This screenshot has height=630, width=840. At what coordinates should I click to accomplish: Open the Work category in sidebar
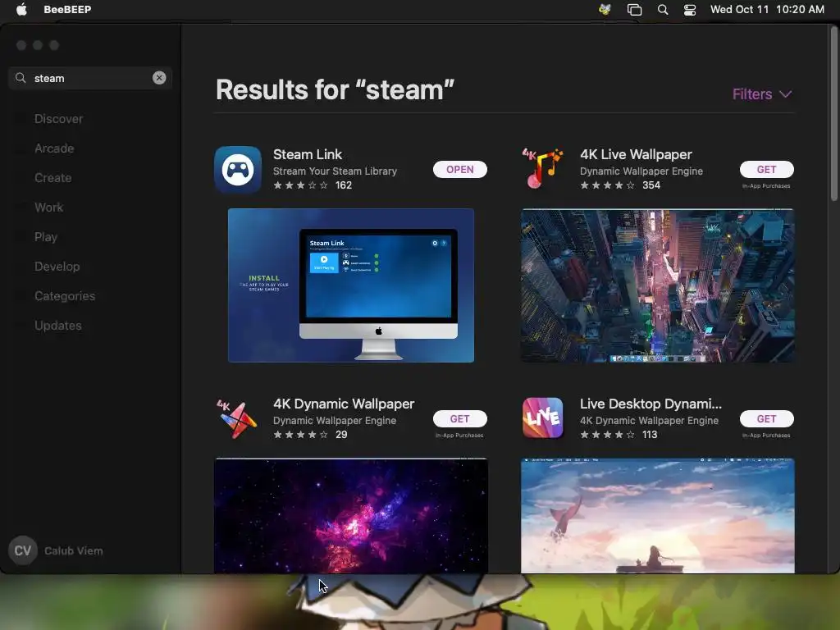[48, 208]
